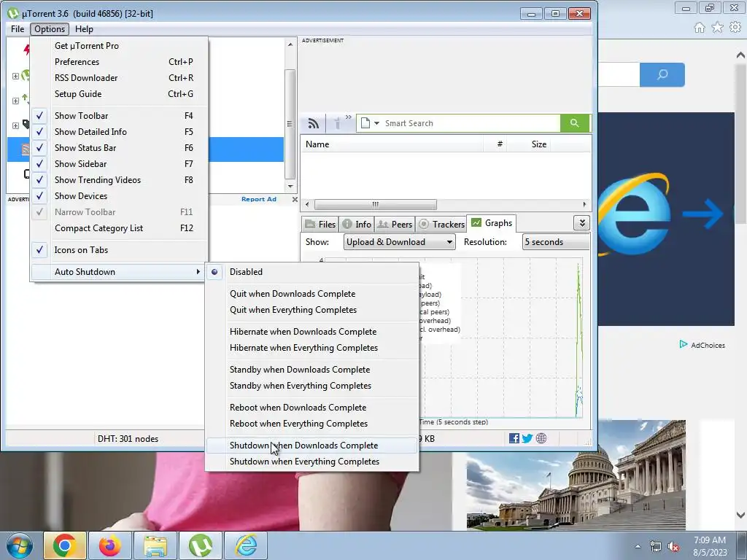This screenshot has height=560, width=747.
Task: Open the File menu
Action: coord(18,29)
